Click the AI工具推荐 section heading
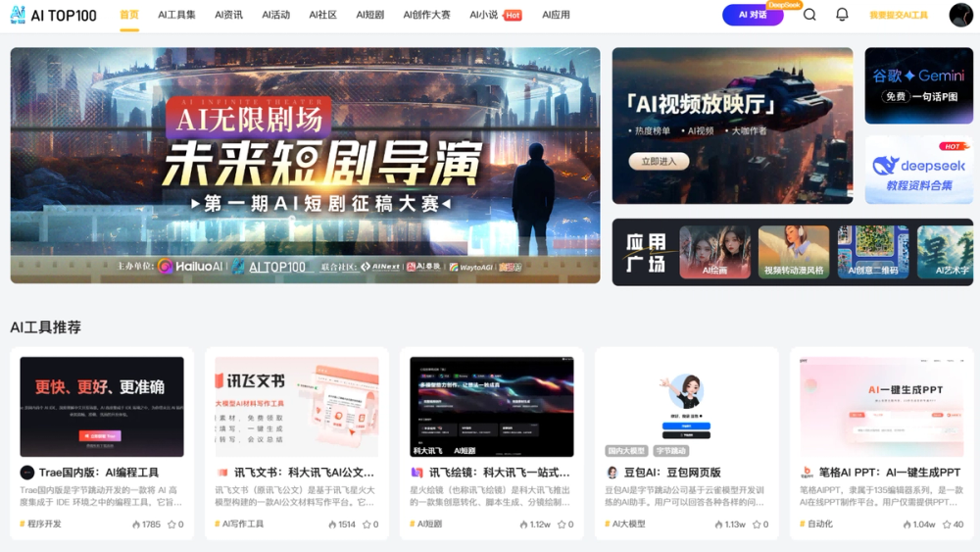The height and width of the screenshot is (552, 980). tap(46, 327)
